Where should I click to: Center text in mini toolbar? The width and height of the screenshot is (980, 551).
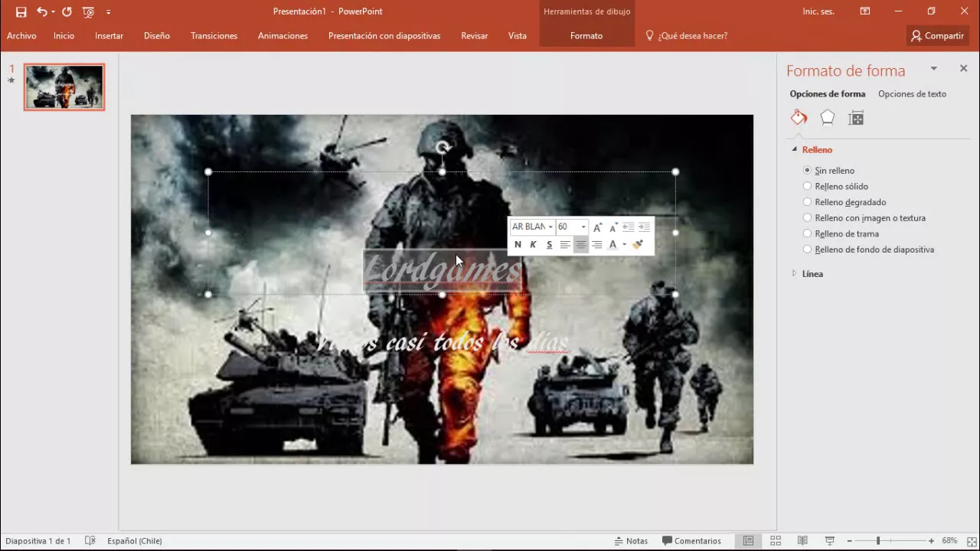pyautogui.click(x=581, y=245)
